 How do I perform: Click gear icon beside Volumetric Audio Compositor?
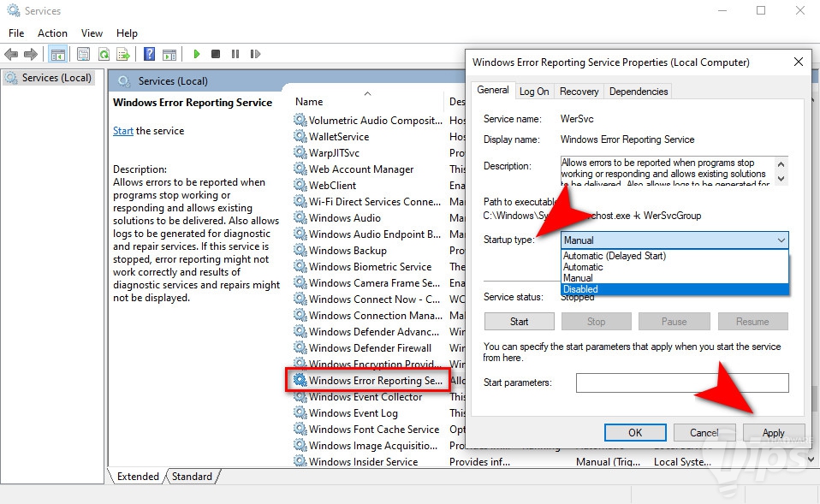(x=300, y=120)
